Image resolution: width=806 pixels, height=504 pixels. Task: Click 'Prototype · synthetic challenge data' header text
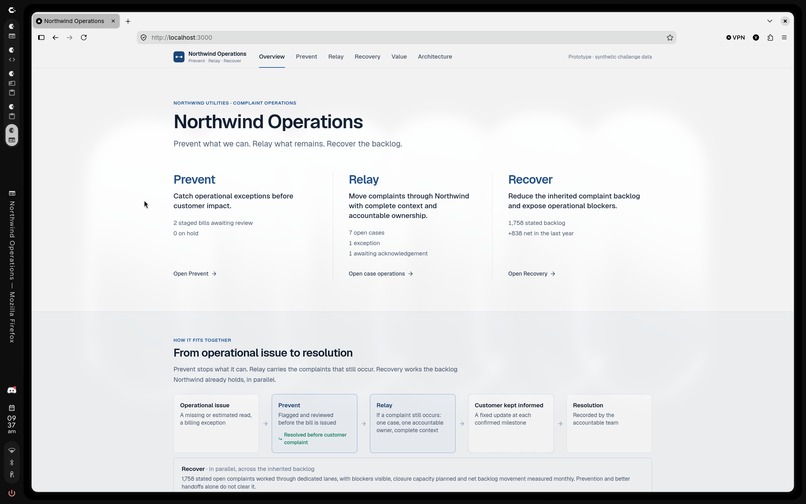click(610, 57)
